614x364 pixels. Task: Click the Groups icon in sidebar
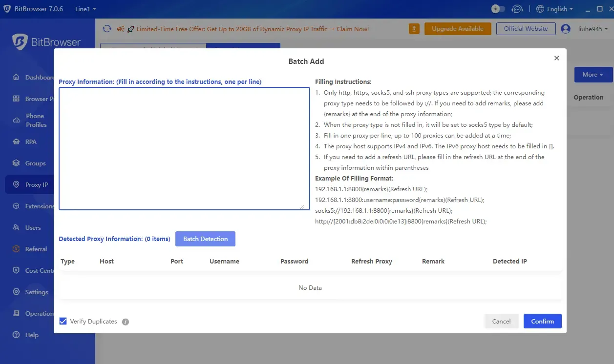[x=16, y=163]
